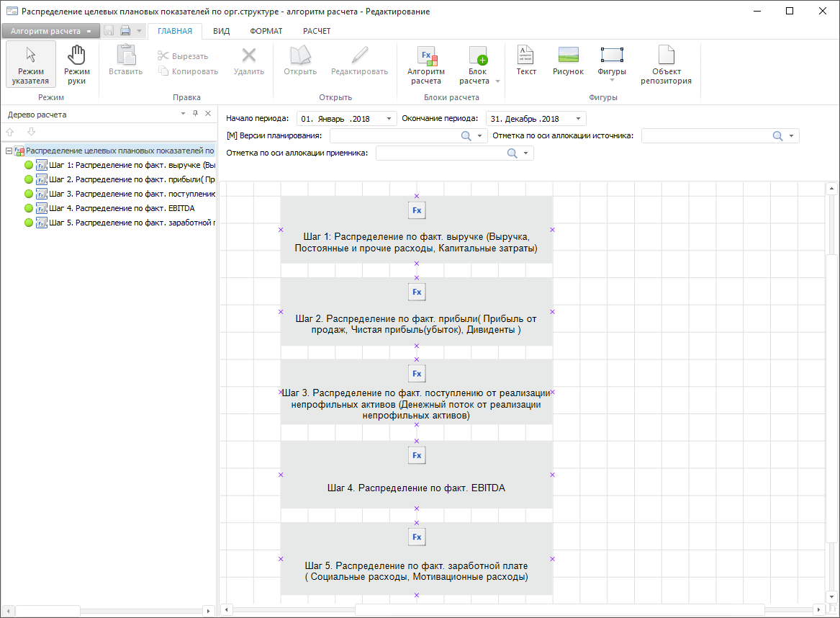This screenshot has width=840, height=618.
Task: Insert a repository object
Action: (666, 65)
